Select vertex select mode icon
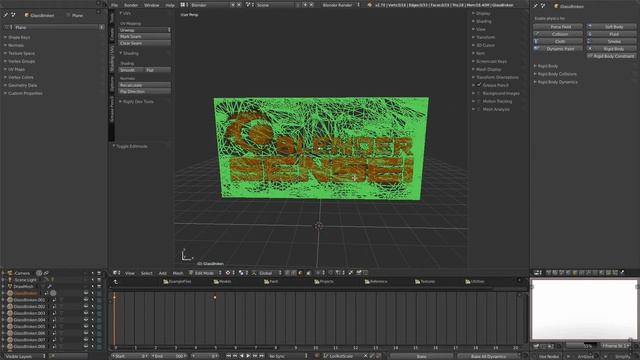Screen dimensions: 640x360 (x=287, y=273)
